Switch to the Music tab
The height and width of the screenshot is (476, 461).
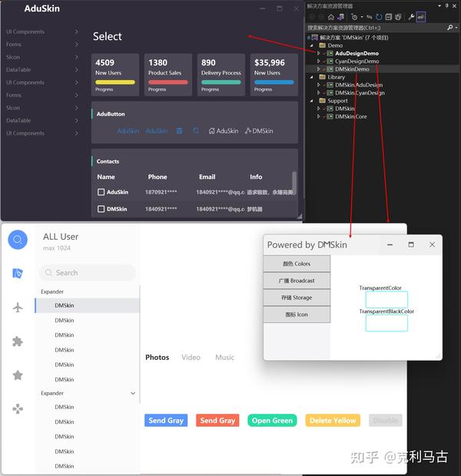pyautogui.click(x=224, y=358)
